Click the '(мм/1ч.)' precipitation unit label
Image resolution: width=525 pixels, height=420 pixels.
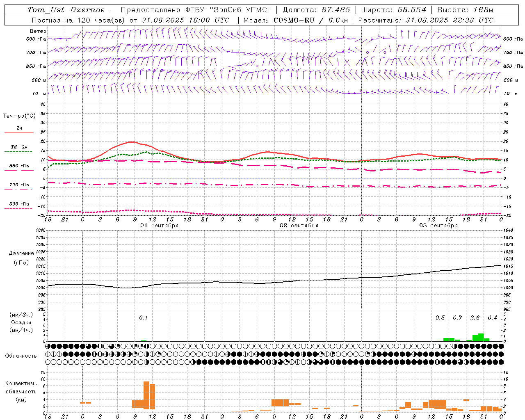click(x=21, y=330)
